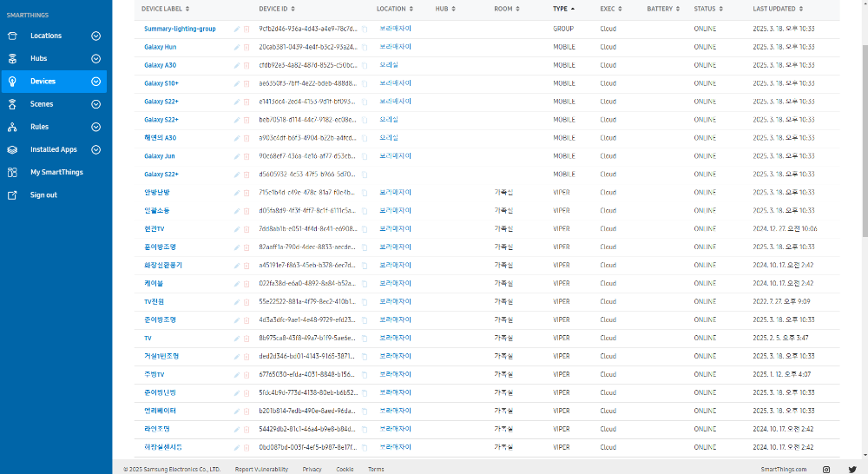Open the Hubs menu item

39,59
